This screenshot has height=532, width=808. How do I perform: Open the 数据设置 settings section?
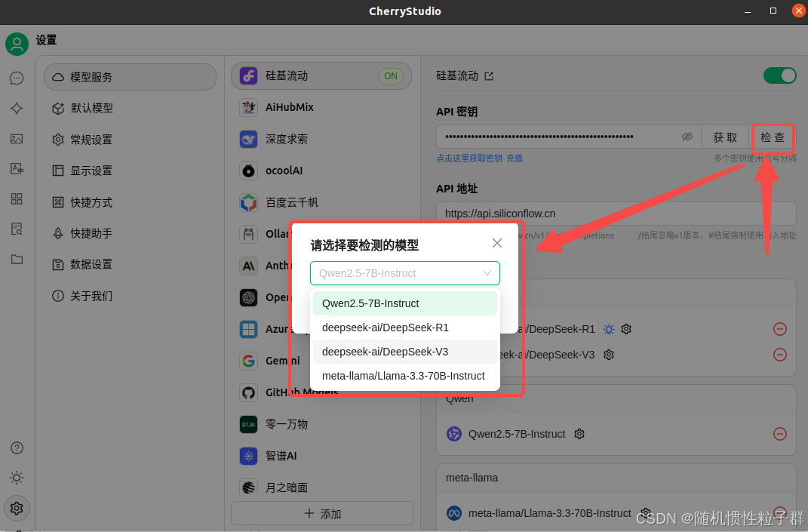(130, 264)
